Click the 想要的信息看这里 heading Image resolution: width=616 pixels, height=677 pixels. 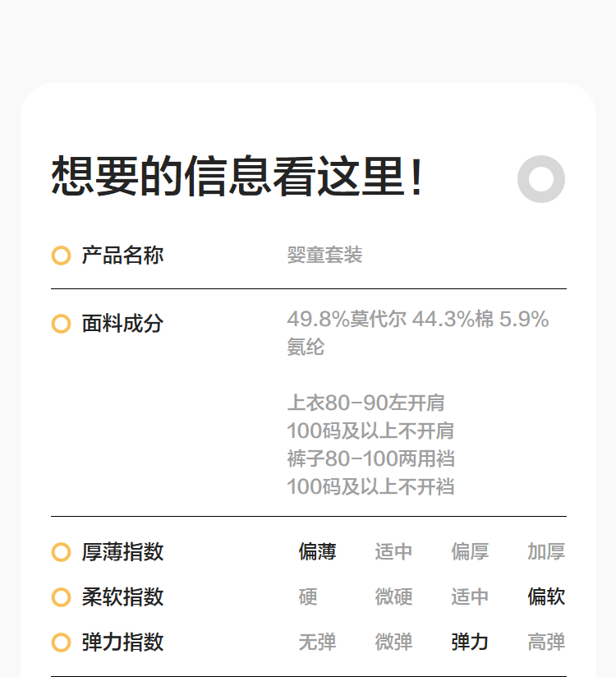pos(238,177)
